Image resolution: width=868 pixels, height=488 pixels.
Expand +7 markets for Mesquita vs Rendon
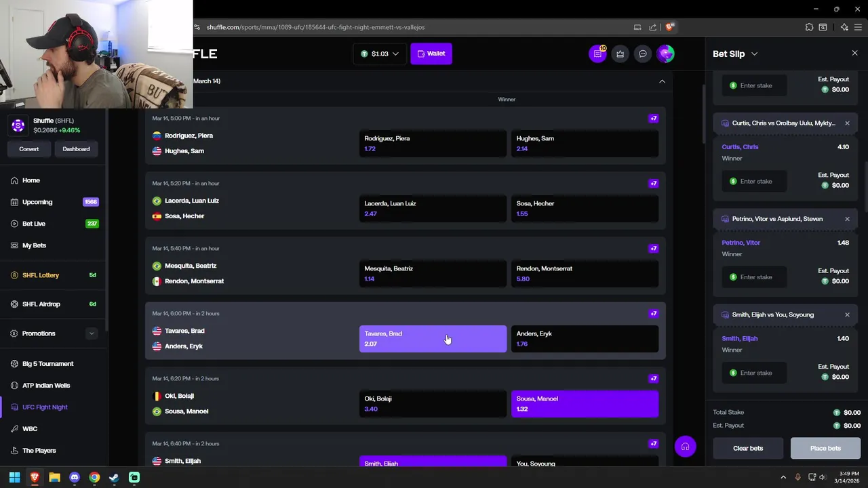(x=654, y=249)
